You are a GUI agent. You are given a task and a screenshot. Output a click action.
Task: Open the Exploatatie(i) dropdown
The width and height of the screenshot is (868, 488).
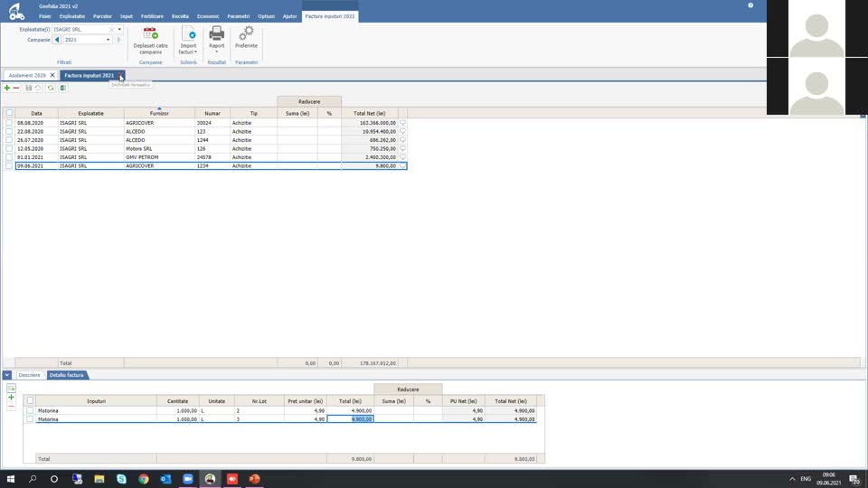(x=119, y=29)
